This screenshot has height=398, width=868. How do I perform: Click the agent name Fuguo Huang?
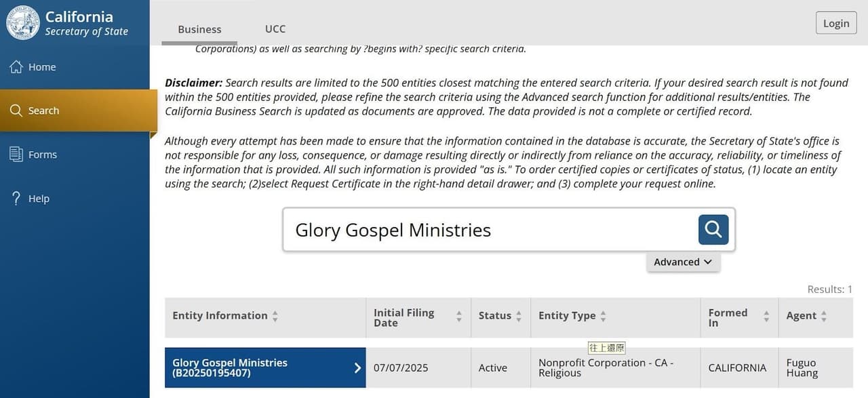[802, 367]
